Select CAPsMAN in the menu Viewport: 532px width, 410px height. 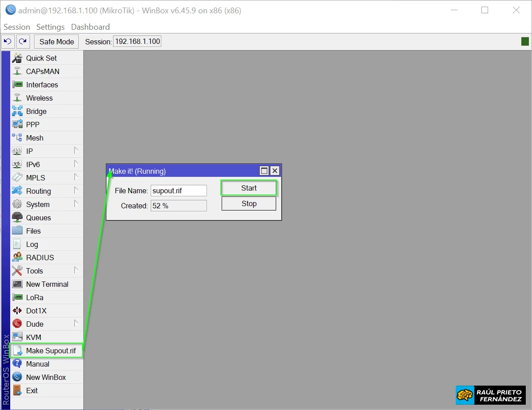click(42, 71)
